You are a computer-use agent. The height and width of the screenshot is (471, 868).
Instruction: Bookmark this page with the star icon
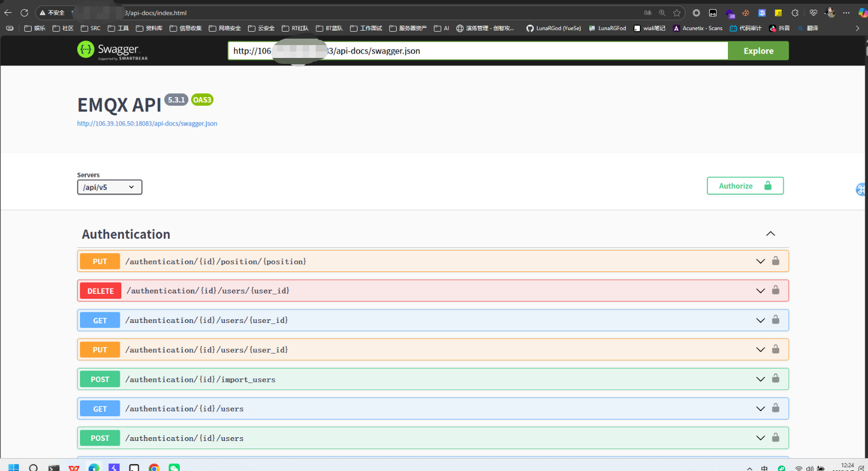[x=677, y=13]
